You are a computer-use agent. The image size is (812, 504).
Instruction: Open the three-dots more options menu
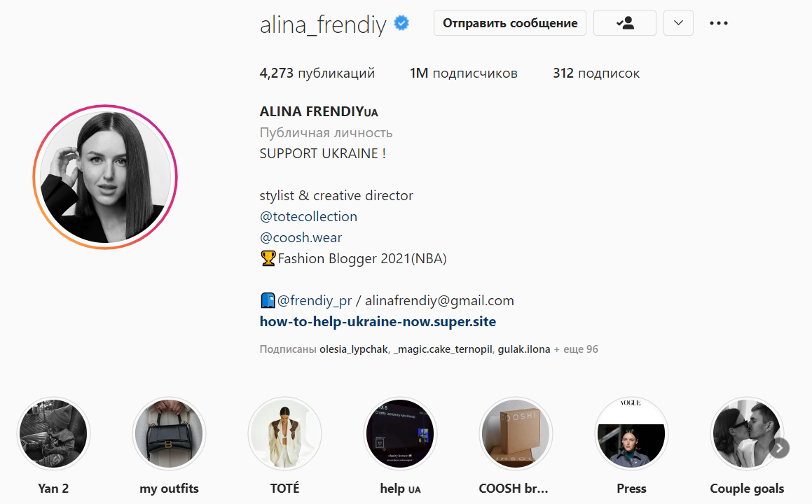(x=718, y=23)
